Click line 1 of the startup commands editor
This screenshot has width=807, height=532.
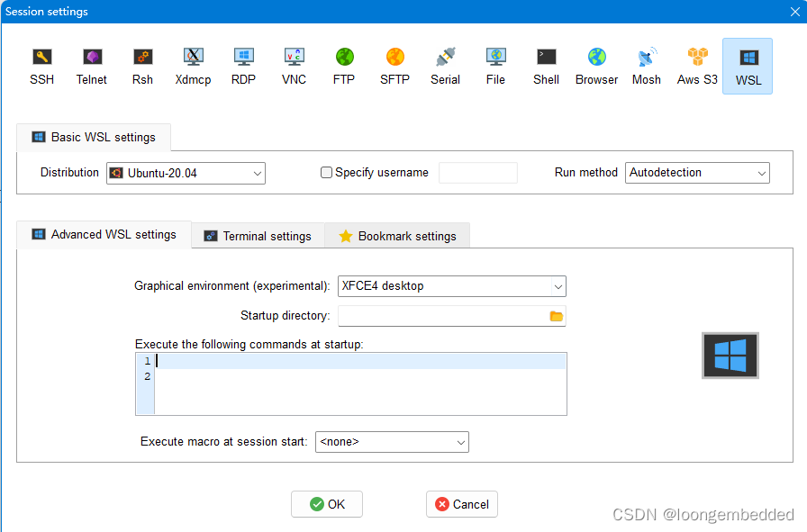(x=360, y=361)
